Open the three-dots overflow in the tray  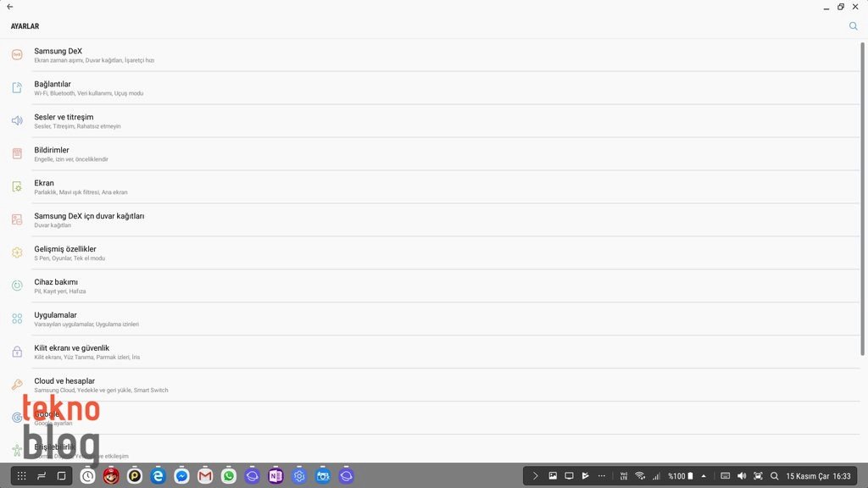[602, 476]
